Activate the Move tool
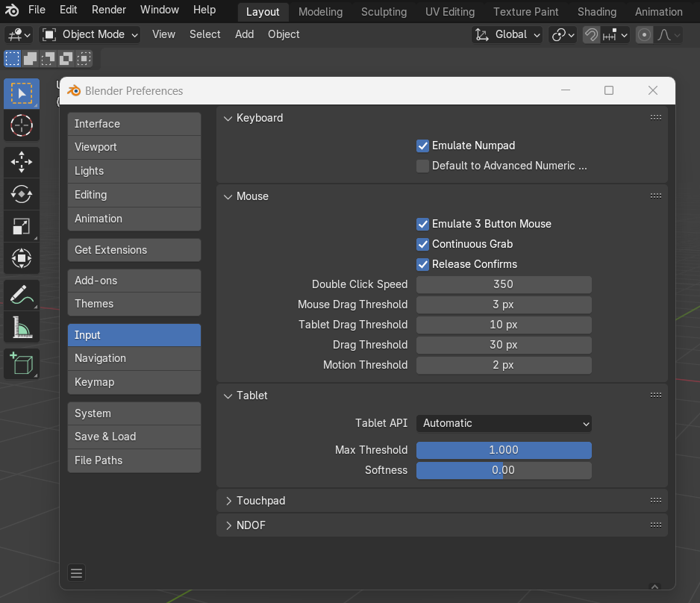The width and height of the screenshot is (700, 603). (22, 162)
